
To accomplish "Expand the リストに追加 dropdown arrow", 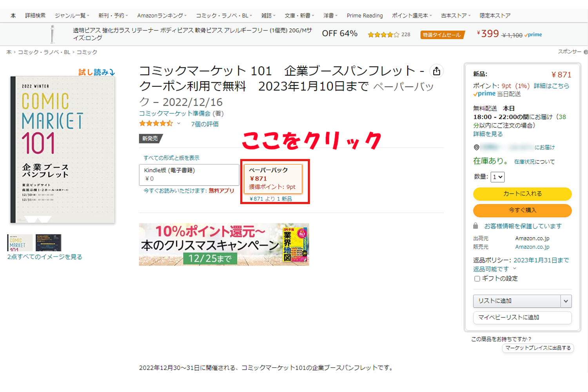I will pos(566,301).
